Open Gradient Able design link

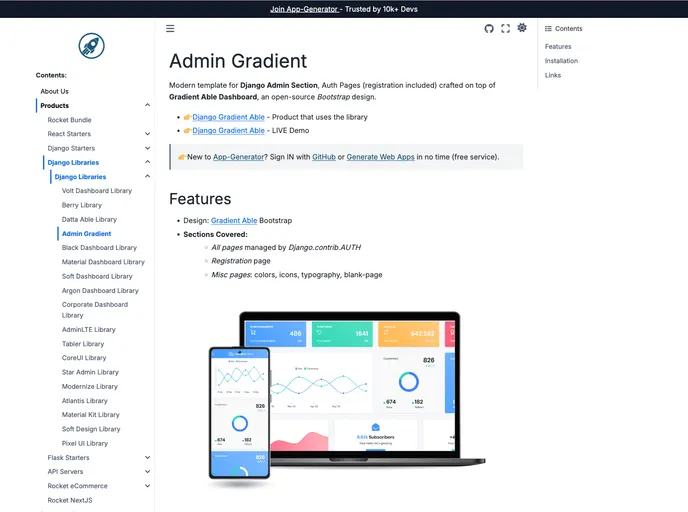[x=234, y=220]
